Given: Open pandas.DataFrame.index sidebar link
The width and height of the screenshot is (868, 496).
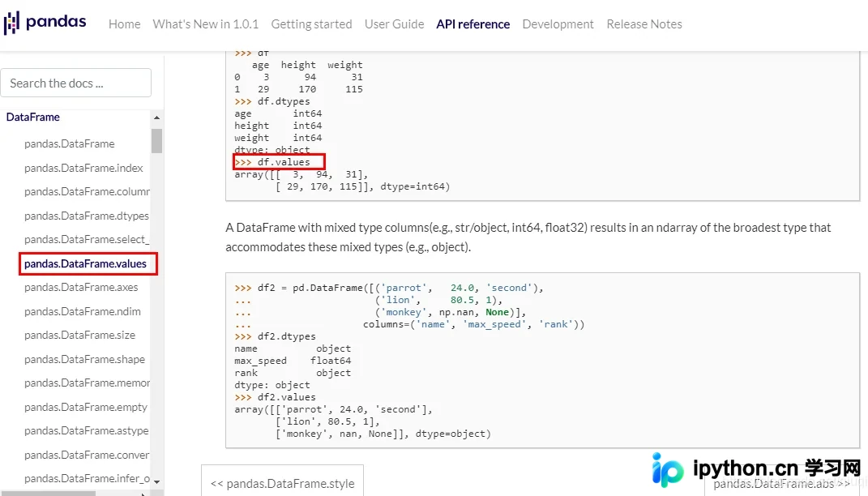Looking at the screenshot, I should pyautogui.click(x=83, y=168).
